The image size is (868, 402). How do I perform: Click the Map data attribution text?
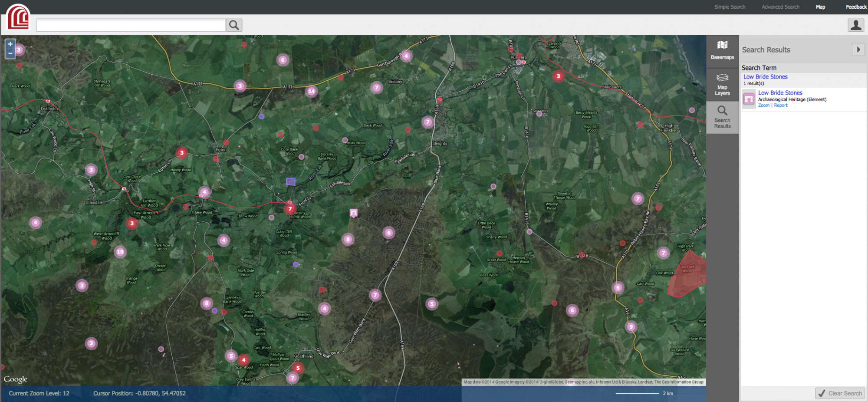point(583,382)
